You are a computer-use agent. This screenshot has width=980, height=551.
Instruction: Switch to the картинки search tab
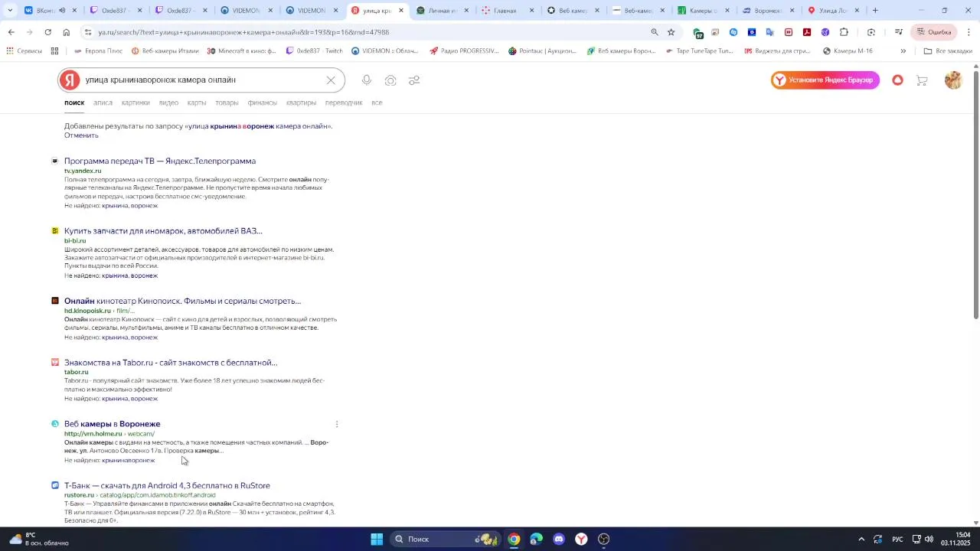click(x=136, y=103)
